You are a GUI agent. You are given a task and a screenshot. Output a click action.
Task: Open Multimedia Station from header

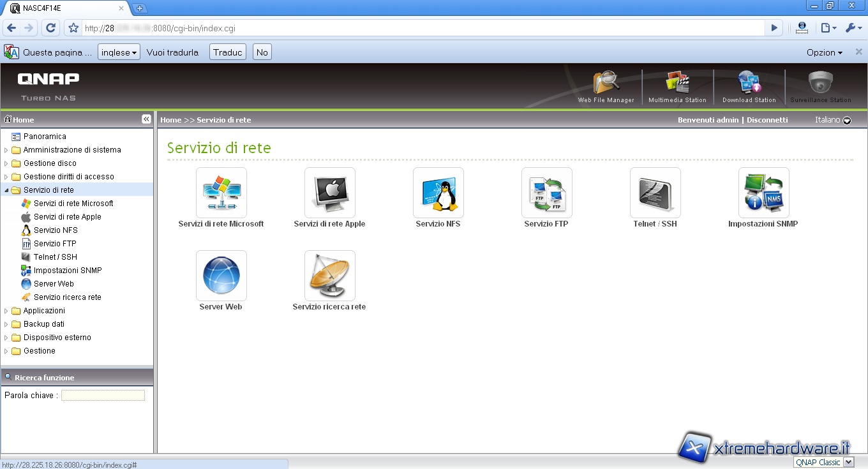click(677, 85)
